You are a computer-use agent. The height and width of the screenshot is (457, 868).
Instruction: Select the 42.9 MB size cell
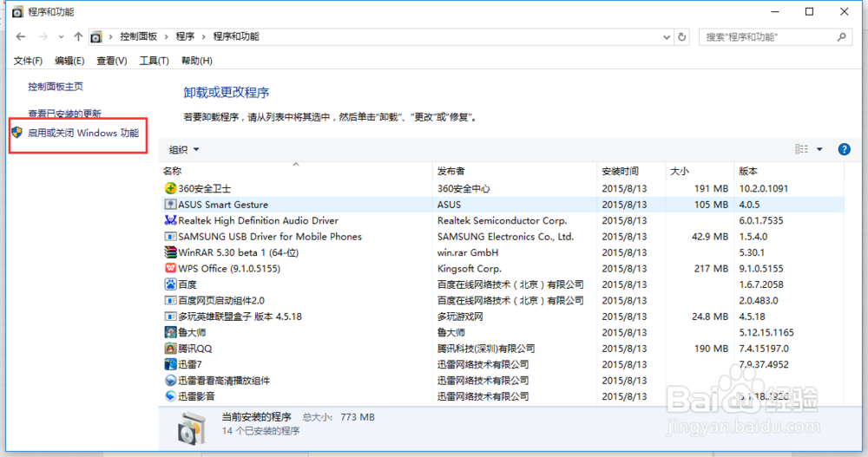(x=710, y=236)
